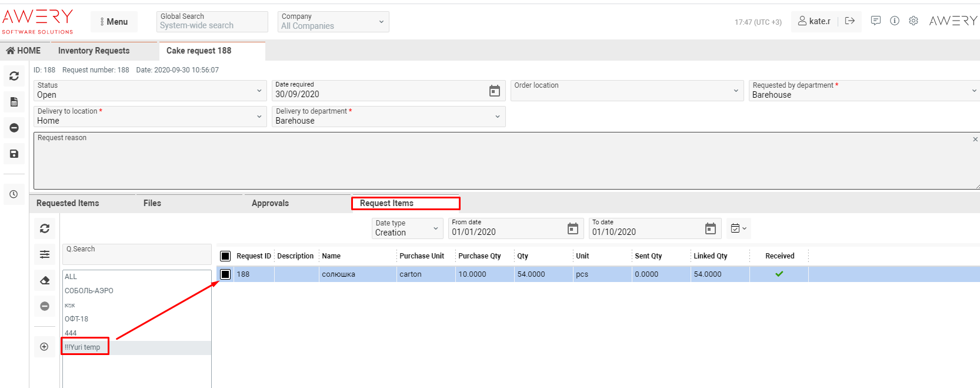
Task: Click the filter sliders icon
Action: click(45, 254)
